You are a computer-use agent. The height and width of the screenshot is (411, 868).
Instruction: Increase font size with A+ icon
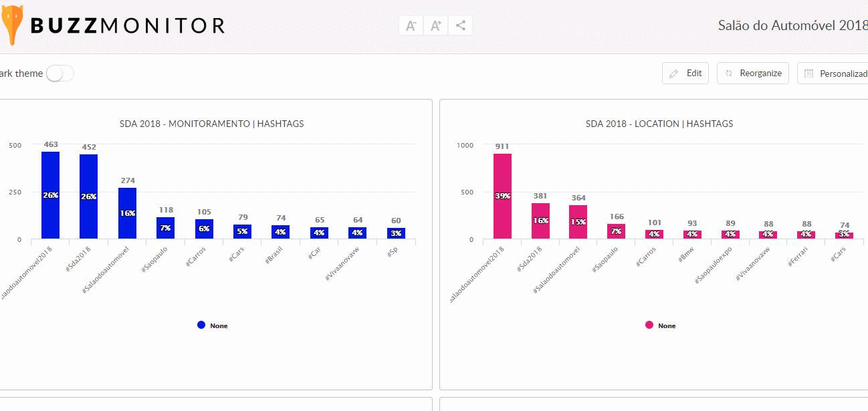(x=435, y=26)
